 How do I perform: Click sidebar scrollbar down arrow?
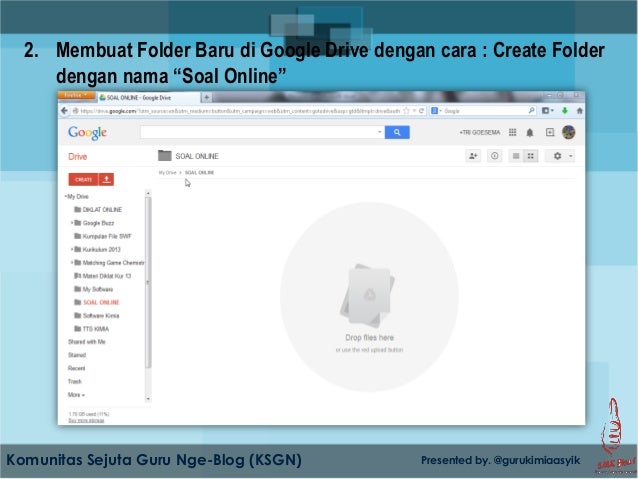(148, 399)
